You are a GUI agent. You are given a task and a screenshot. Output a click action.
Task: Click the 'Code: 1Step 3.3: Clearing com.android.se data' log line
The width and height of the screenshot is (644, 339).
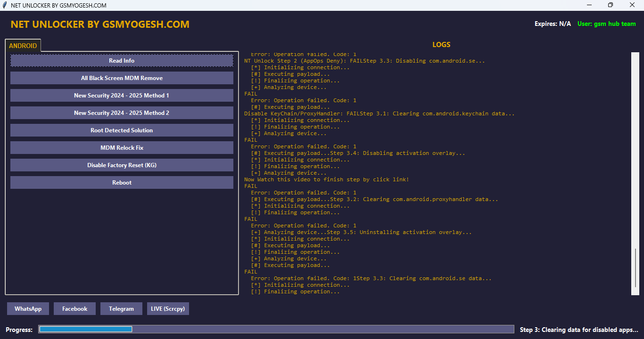click(x=371, y=278)
